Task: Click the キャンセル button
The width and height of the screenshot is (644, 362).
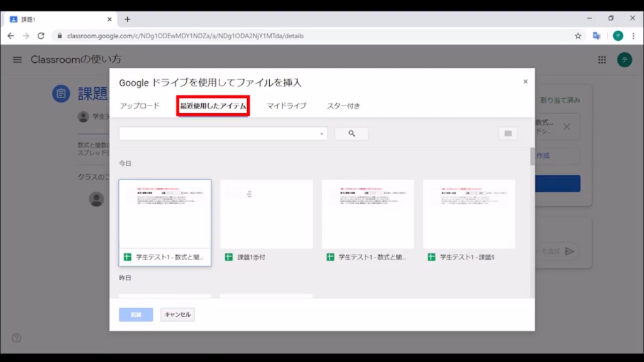Action: 177,314
